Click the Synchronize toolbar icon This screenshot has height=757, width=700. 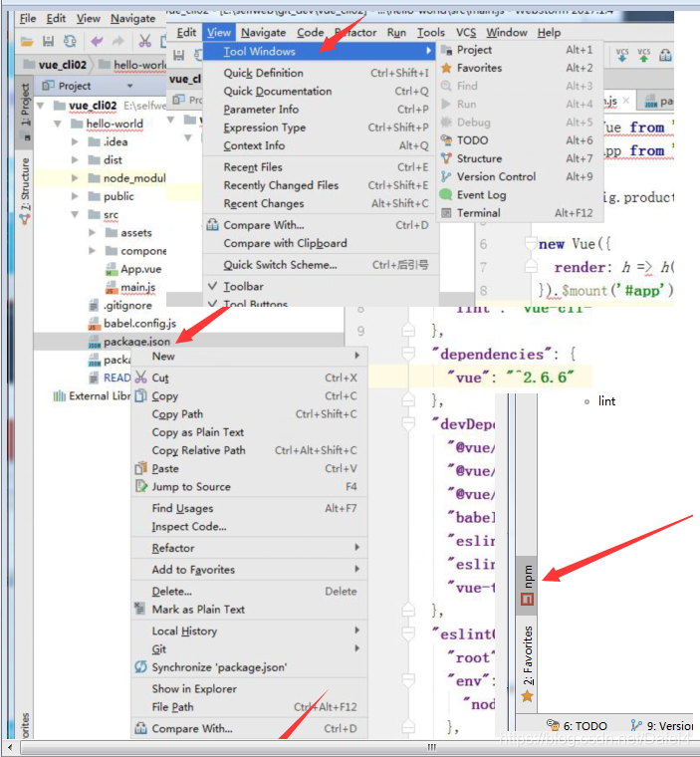(70, 42)
